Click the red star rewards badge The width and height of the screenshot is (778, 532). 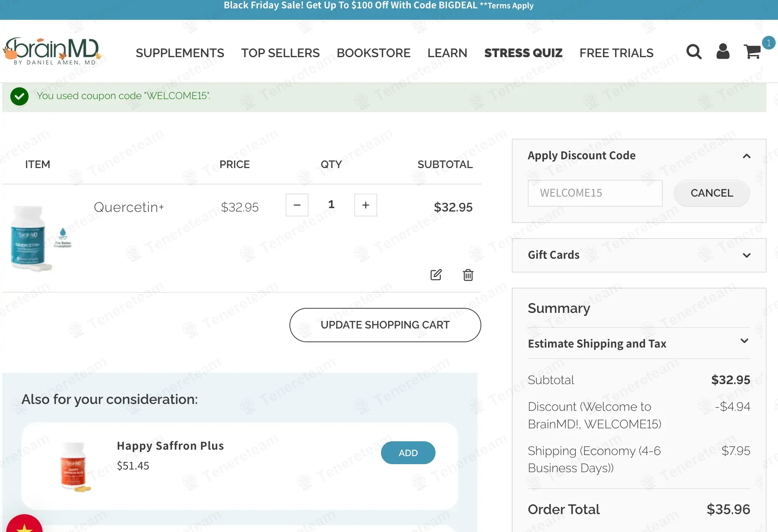pyautogui.click(x=24, y=525)
